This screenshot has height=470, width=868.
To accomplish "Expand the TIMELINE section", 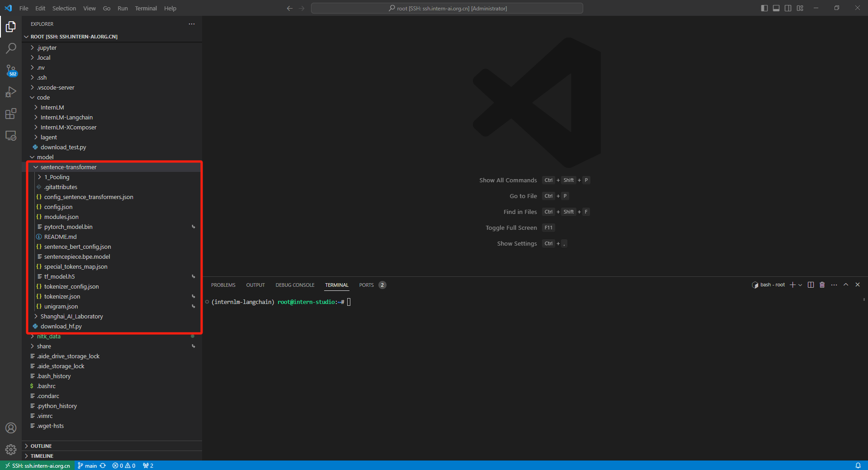I will pyautogui.click(x=112, y=456).
